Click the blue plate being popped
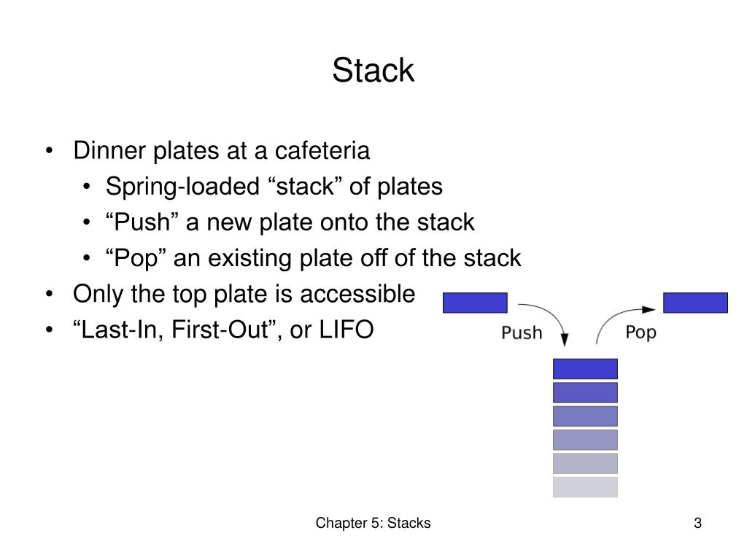Viewport: 747px width, 560px height. (695, 303)
